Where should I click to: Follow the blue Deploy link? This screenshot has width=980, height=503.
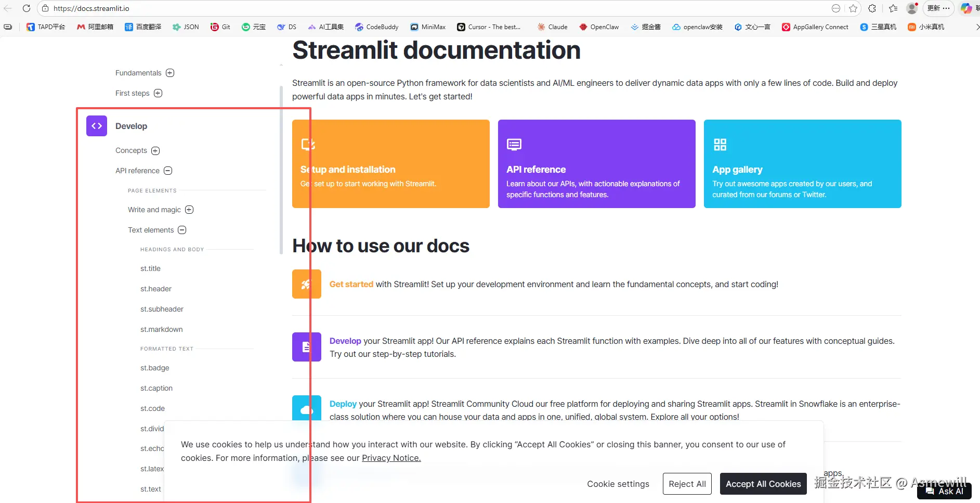point(343,404)
